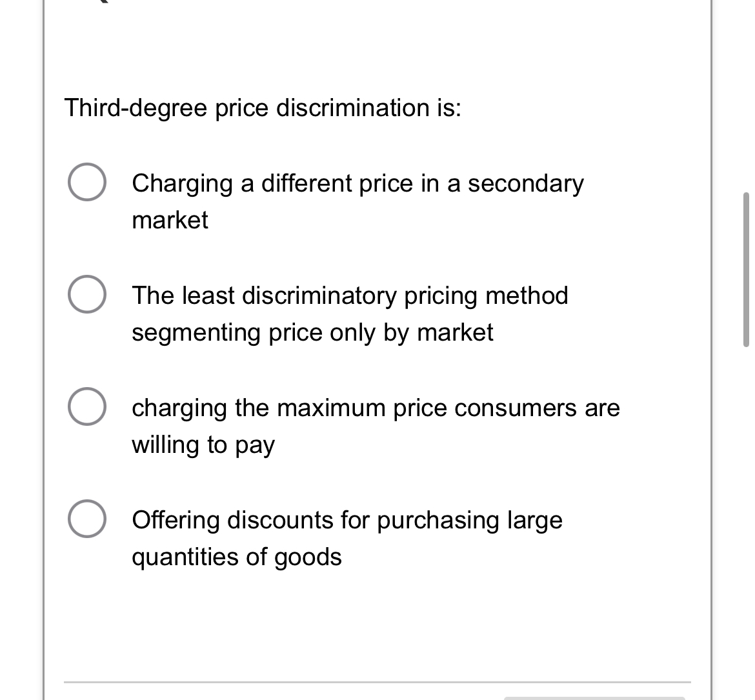
Task: Click the phrase 'quantities of goods'
Action: click(x=236, y=557)
